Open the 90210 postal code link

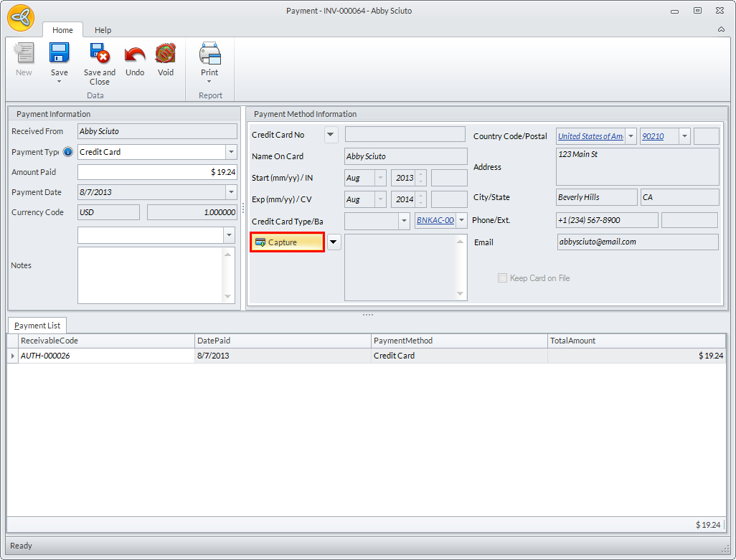[653, 136]
